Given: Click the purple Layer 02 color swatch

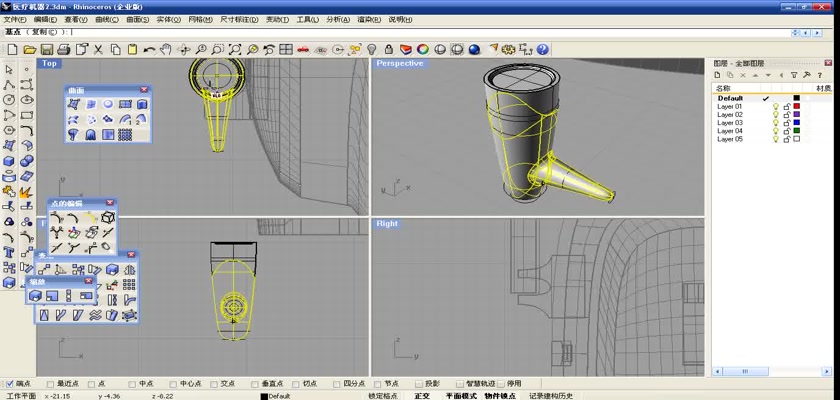Looking at the screenshot, I should pos(797,115).
